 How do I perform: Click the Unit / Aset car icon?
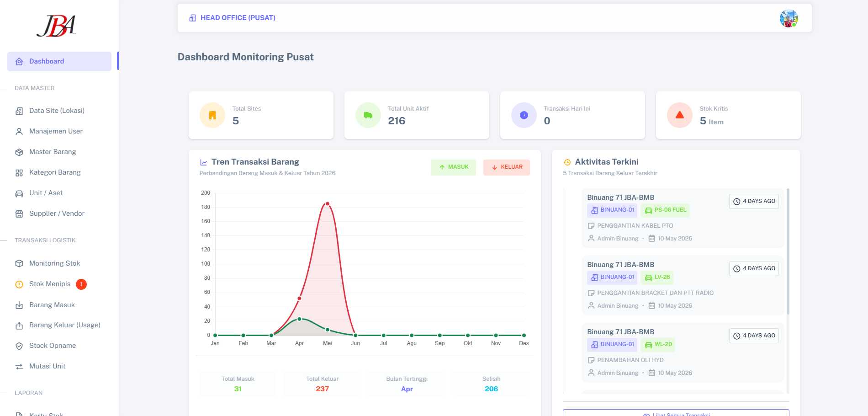pyautogui.click(x=19, y=193)
